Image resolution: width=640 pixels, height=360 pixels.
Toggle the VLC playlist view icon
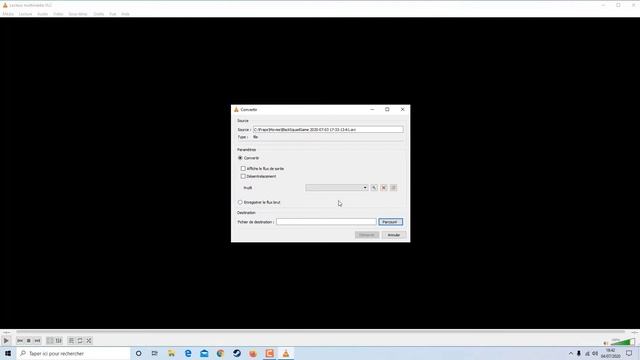click(71, 340)
